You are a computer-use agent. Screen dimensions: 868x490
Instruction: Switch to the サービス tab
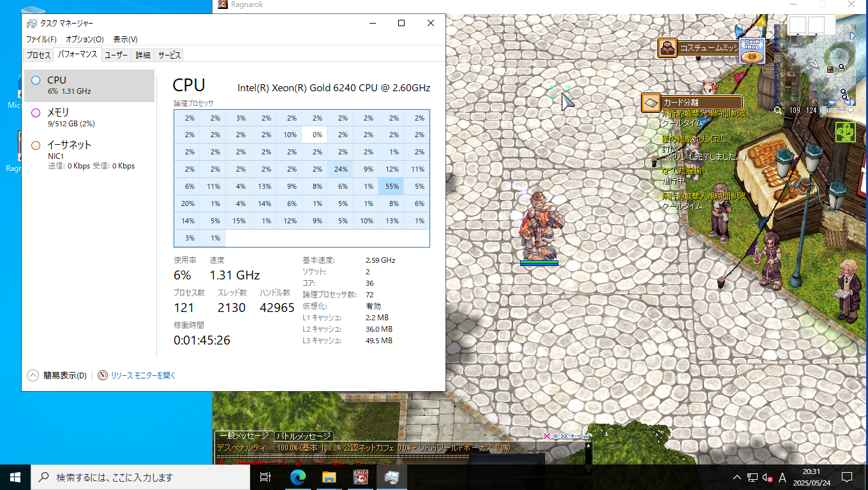pos(169,56)
